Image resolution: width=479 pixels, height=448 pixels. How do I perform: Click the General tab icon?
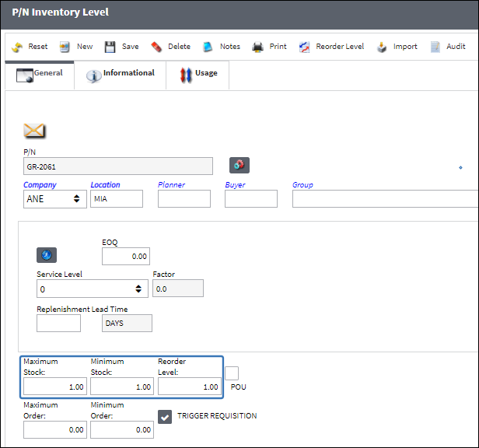pos(24,75)
